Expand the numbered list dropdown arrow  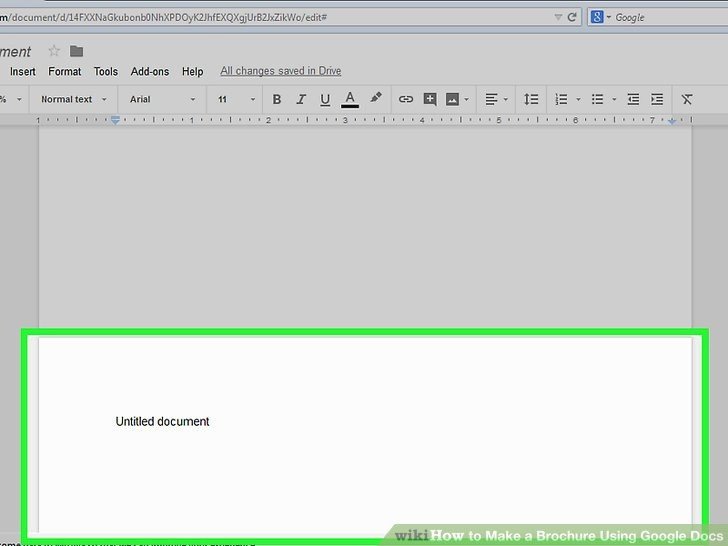(x=578, y=99)
